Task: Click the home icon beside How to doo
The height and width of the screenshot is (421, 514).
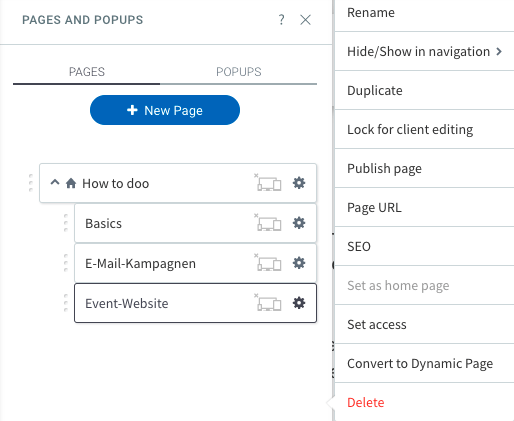Action: click(x=71, y=183)
